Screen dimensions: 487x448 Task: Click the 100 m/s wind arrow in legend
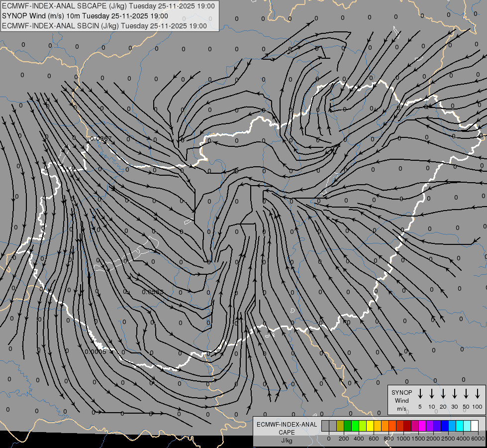click(478, 394)
